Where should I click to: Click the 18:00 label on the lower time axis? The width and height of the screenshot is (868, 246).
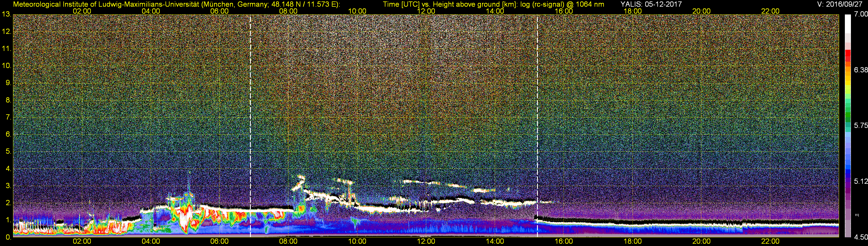pyautogui.click(x=632, y=241)
